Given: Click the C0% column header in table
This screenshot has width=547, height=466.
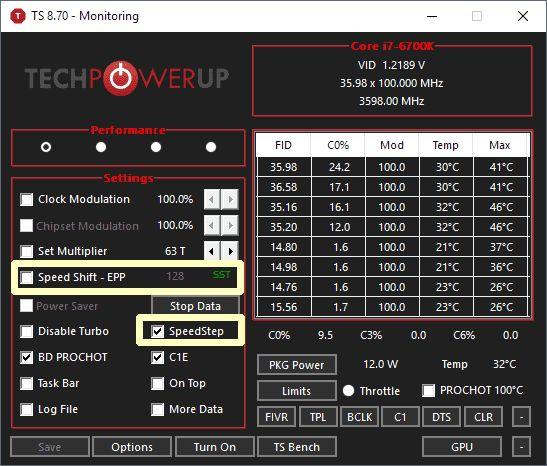Looking at the screenshot, I should pos(338,145).
